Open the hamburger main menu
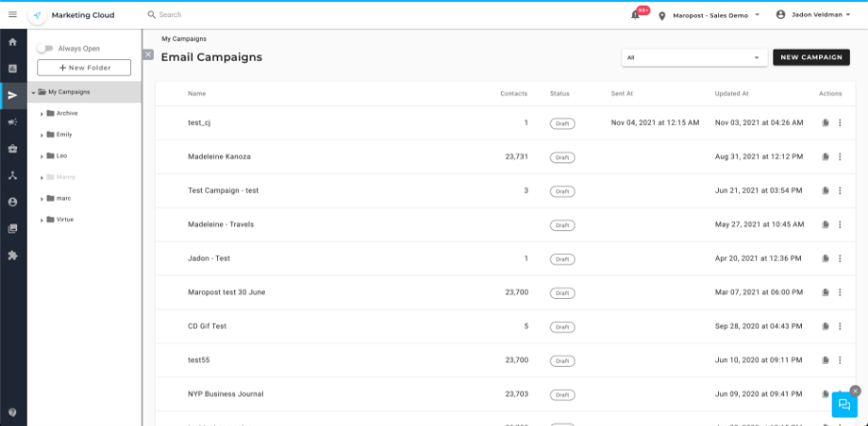The height and width of the screenshot is (426, 868). [x=12, y=15]
